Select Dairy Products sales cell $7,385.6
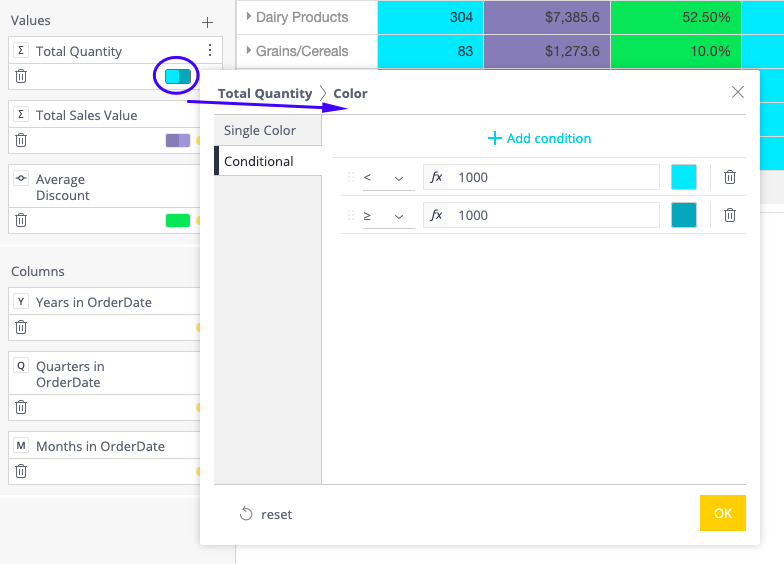Screen dimensions: 784x564 [x=547, y=17]
